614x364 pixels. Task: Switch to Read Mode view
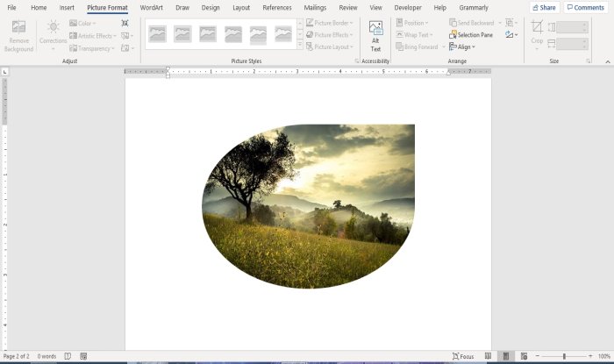click(488, 356)
